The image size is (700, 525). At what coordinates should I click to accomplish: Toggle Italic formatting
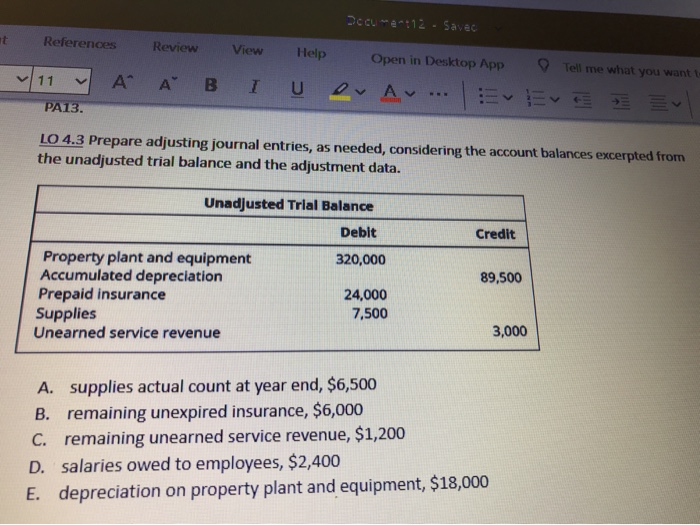pos(254,86)
